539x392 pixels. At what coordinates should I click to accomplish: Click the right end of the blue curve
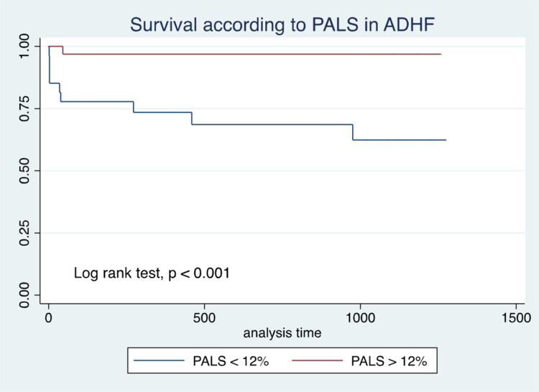[446, 140]
